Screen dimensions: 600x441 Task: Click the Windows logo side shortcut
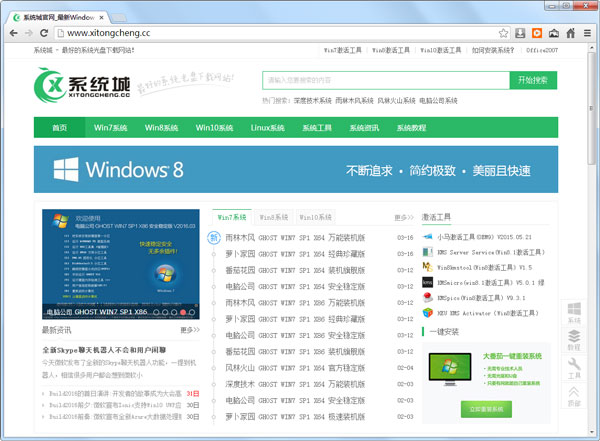(x=574, y=312)
